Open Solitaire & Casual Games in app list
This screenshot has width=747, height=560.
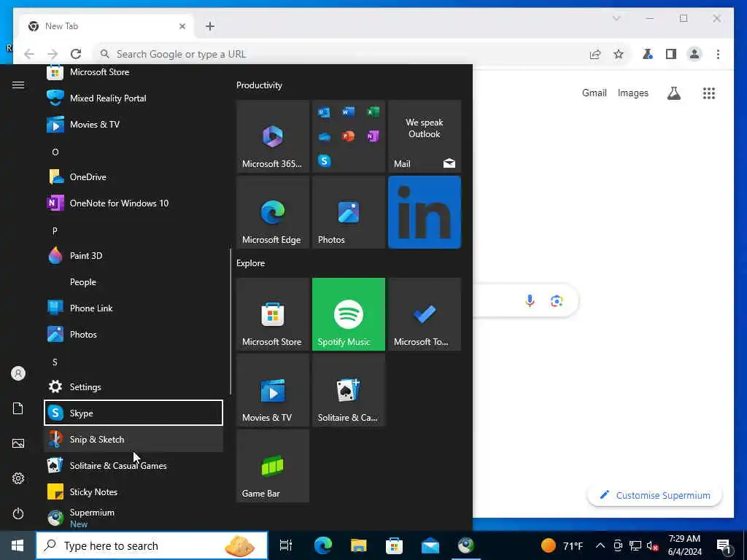pyautogui.click(x=133, y=465)
